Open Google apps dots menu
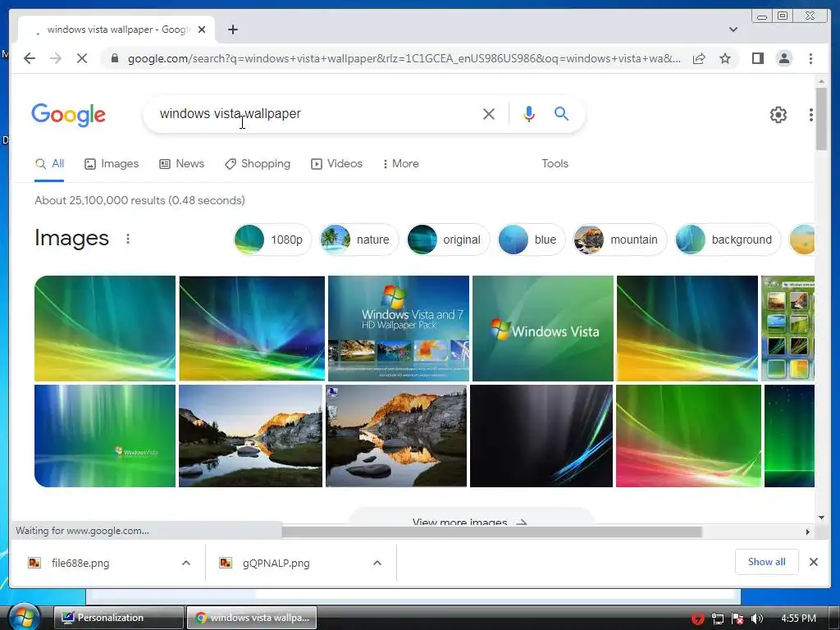Screen dimensions: 840x630 (810, 114)
